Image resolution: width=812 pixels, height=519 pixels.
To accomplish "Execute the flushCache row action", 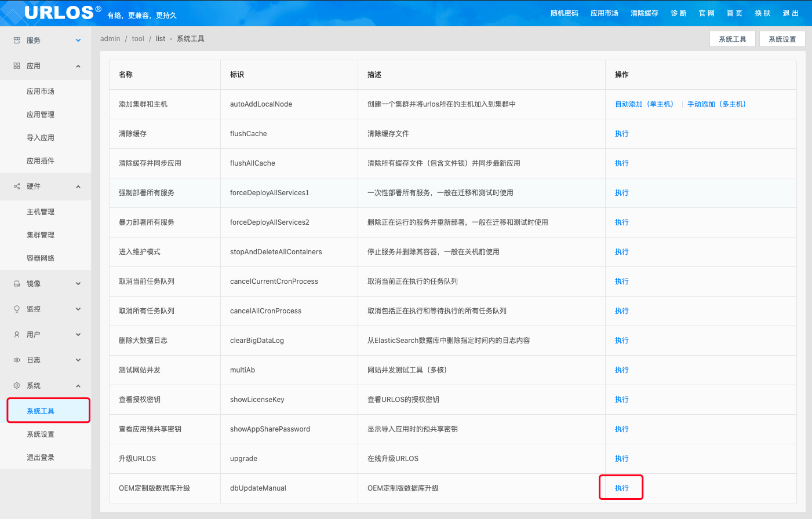I will pos(621,134).
